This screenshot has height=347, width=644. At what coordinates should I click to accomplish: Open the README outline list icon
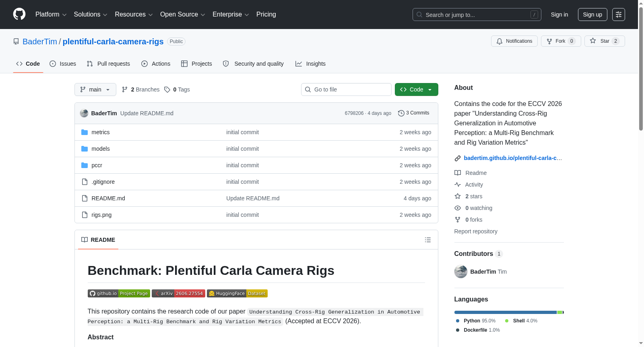(x=428, y=240)
